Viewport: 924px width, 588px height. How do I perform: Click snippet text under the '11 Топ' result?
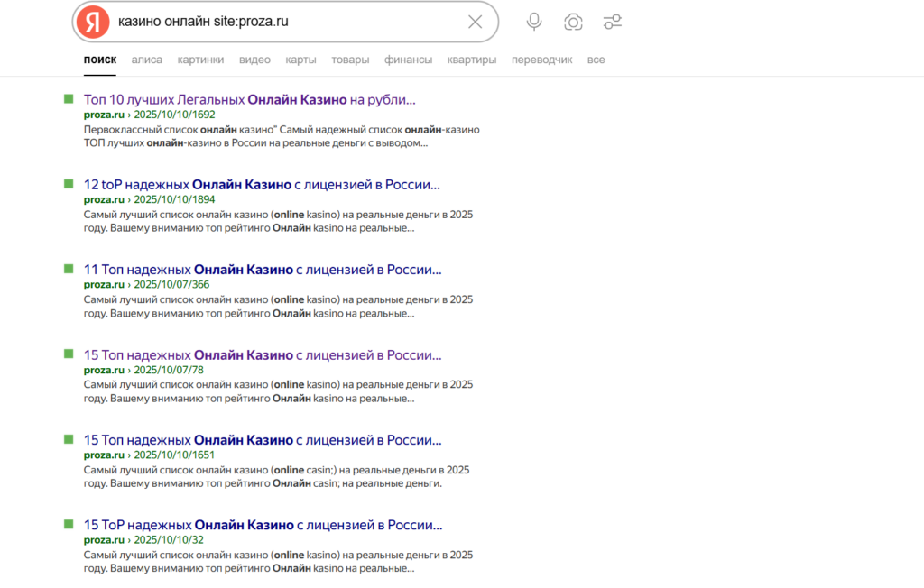pos(278,307)
